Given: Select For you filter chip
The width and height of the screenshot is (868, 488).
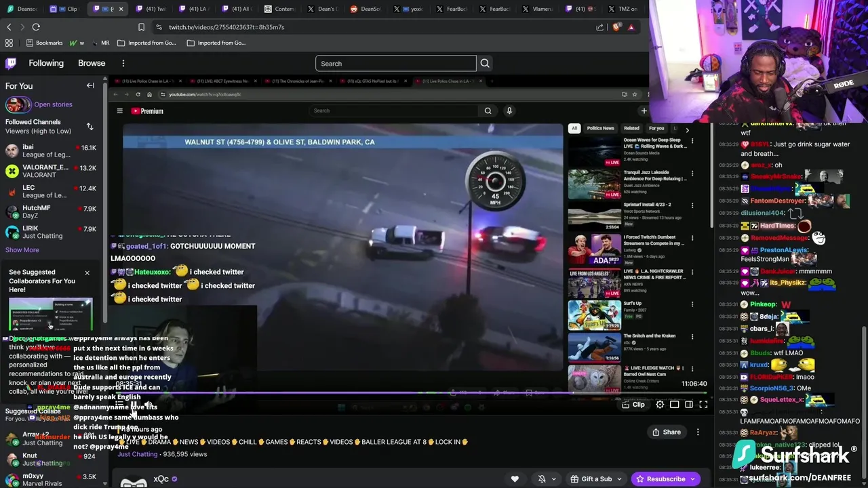Looking at the screenshot, I should tap(656, 128).
